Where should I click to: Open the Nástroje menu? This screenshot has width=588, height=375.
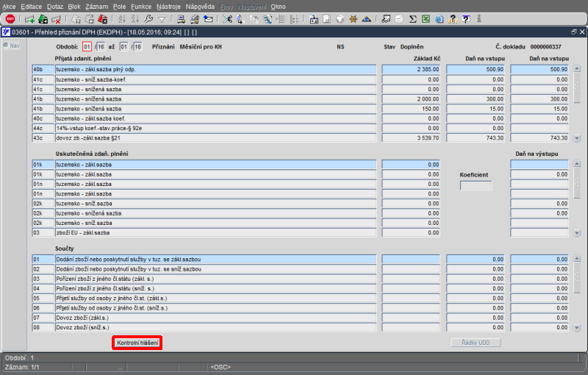168,7
